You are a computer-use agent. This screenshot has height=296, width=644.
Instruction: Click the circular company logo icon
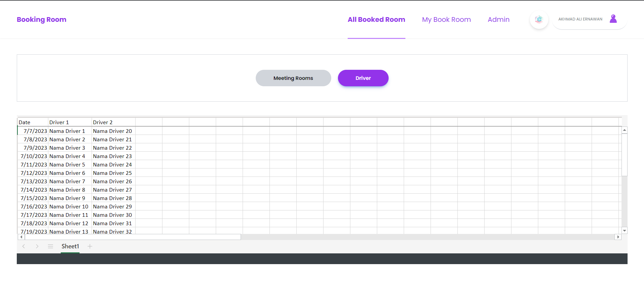tap(539, 19)
